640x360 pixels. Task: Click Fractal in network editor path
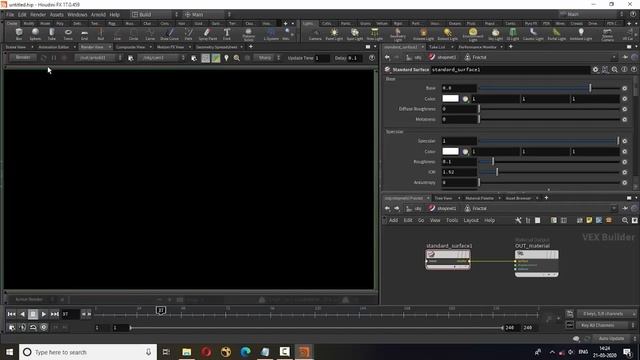pyautogui.click(x=479, y=208)
